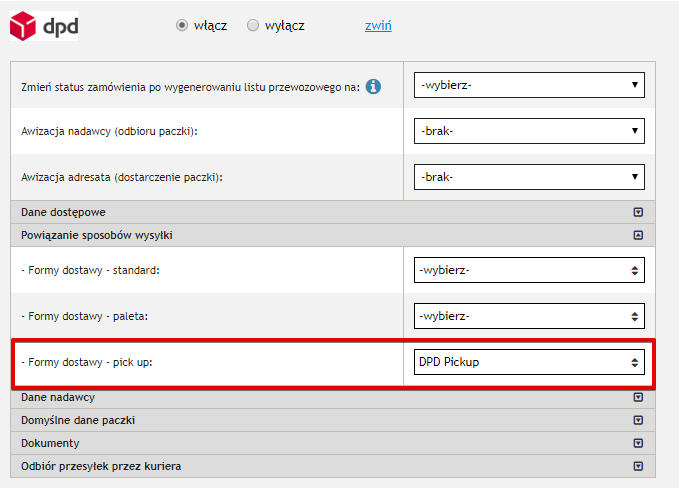Click Dokumenty section header label

click(x=51, y=443)
